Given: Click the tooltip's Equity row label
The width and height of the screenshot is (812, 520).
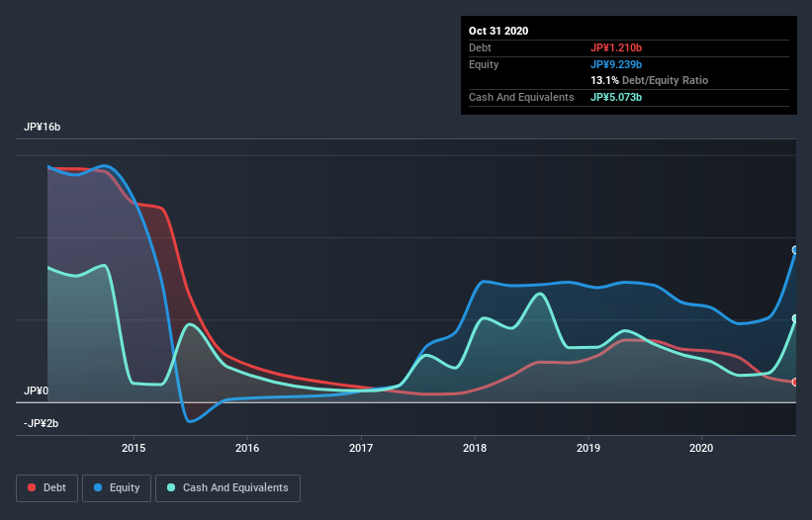Looking at the screenshot, I should pos(484,64).
